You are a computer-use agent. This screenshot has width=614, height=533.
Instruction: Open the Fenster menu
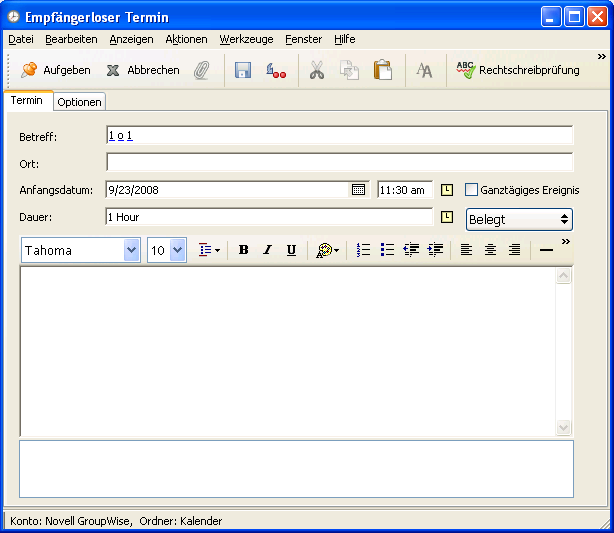pyautogui.click(x=303, y=39)
